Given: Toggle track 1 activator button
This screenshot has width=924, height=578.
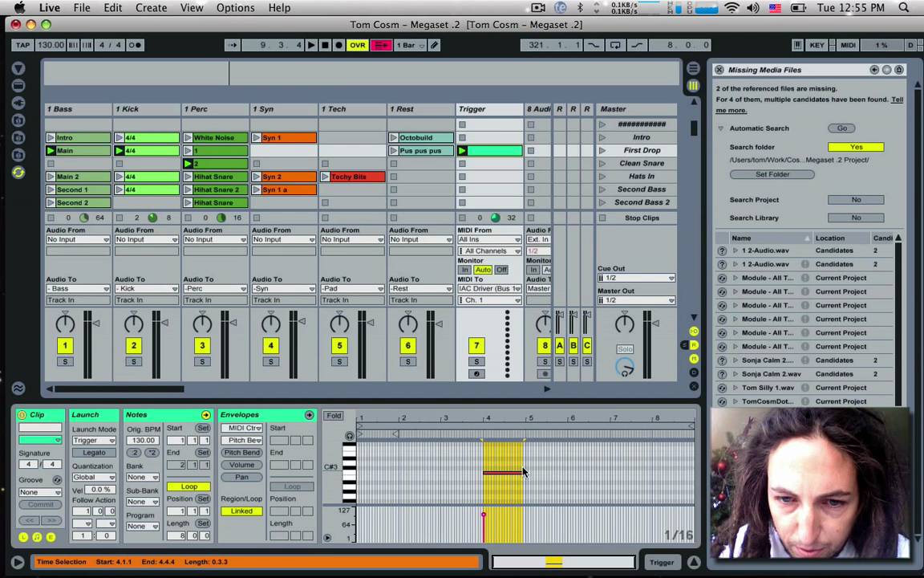Looking at the screenshot, I should [x=65, y=346].
